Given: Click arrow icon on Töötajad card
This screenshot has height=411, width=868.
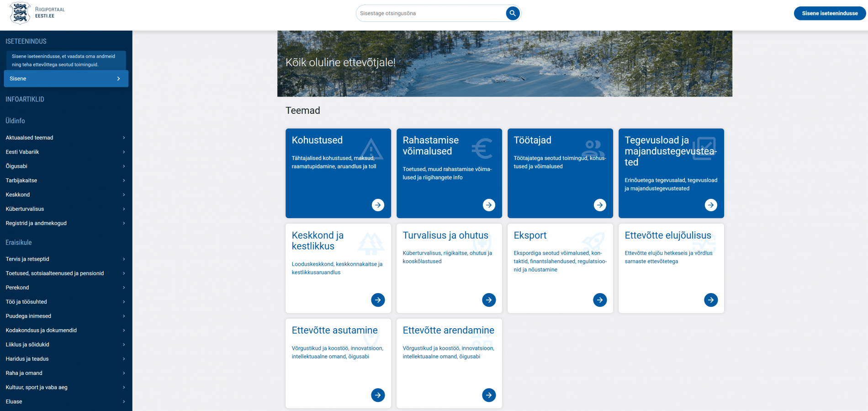Looking at the screenshot, I should 600,205.
